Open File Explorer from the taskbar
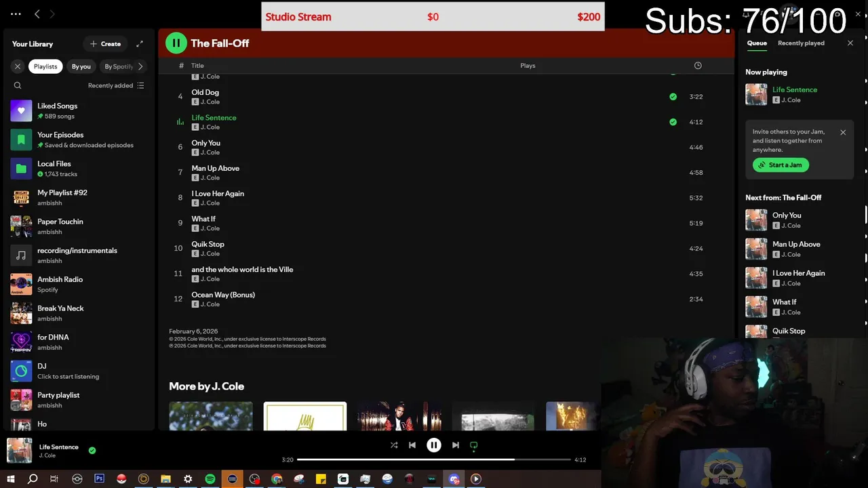Viewport: 868px width, 488px height. tap(165, 479)
